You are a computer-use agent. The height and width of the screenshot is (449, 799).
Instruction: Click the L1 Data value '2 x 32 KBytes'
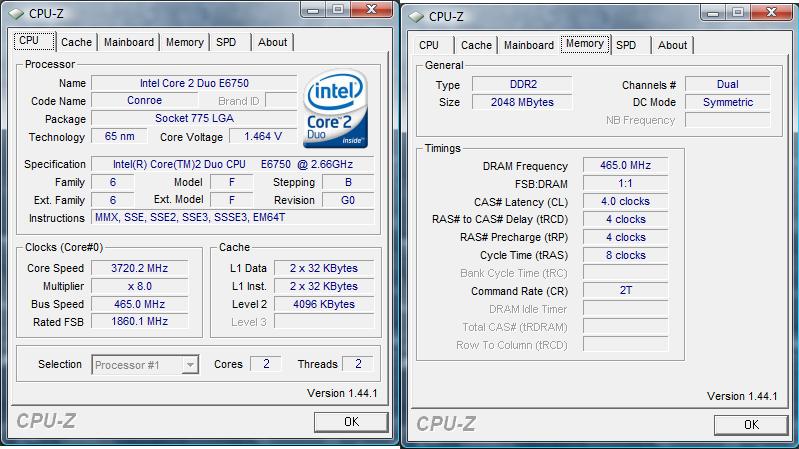tap(324, 268)
